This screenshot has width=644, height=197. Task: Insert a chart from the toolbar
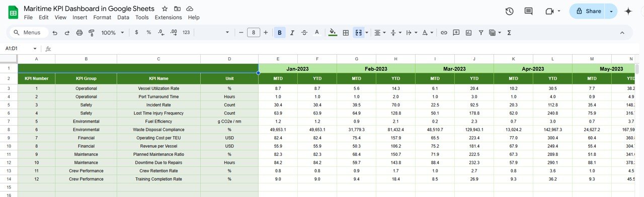(468, 33)
